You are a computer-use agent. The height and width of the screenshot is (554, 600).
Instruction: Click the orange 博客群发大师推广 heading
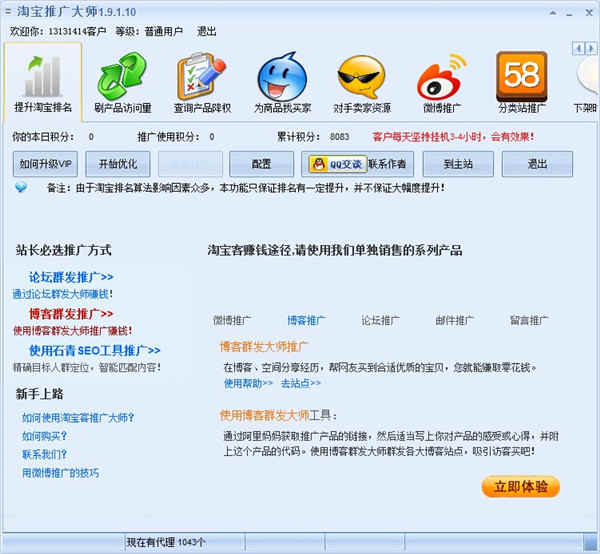tap(263, 347)
